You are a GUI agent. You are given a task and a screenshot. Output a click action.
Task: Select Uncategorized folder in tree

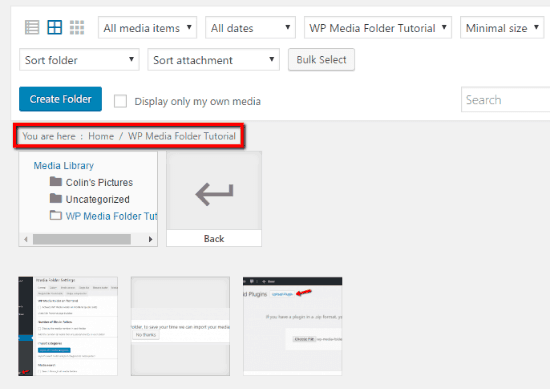tap(98, 199)
